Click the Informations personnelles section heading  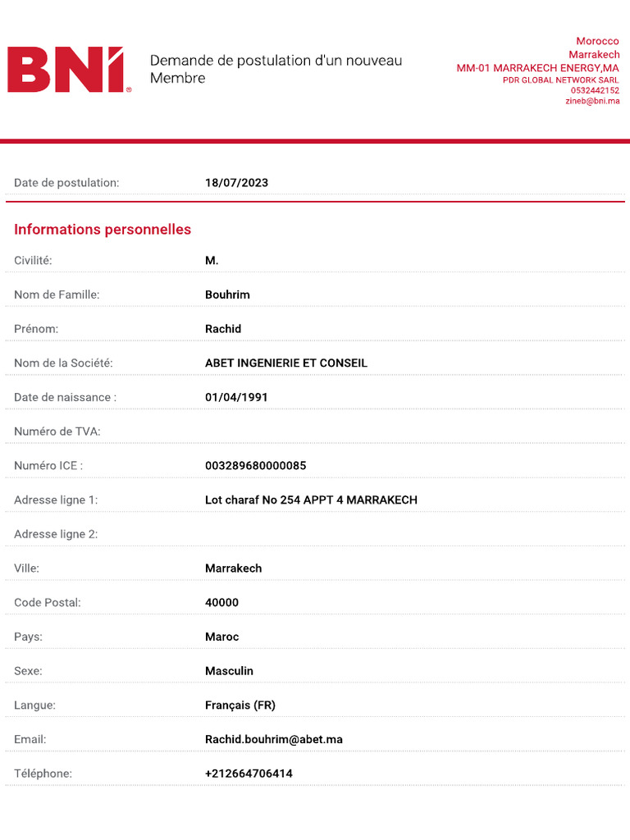coord(103,230)
